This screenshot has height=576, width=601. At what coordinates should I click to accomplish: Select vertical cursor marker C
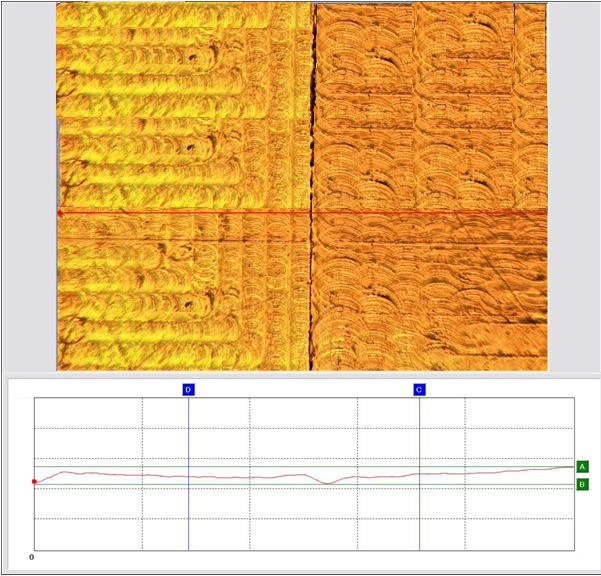(419, 390)
